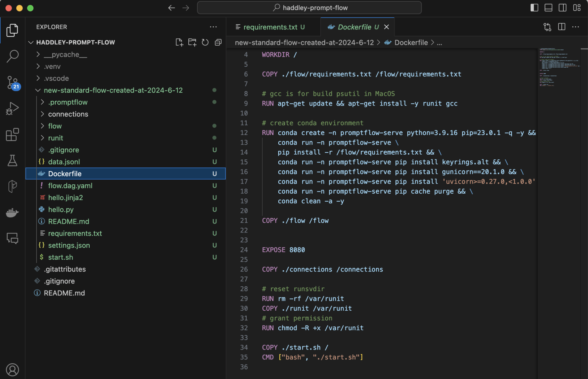
Task: Open the Docker view in activity bar
Action: click(x=12, y=212)
